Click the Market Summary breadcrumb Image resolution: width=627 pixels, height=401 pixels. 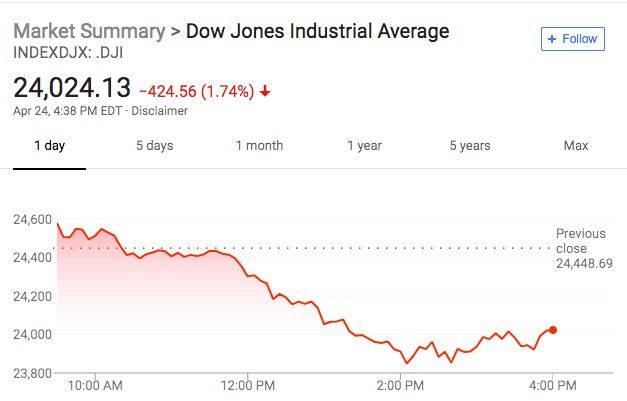(x=88, y=31)
